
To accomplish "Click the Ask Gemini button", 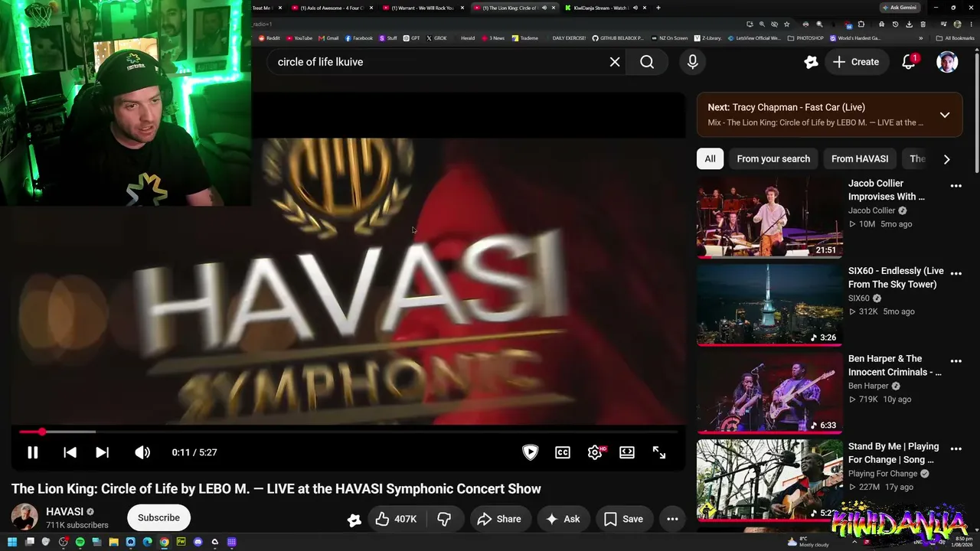I will click(900, 8).
